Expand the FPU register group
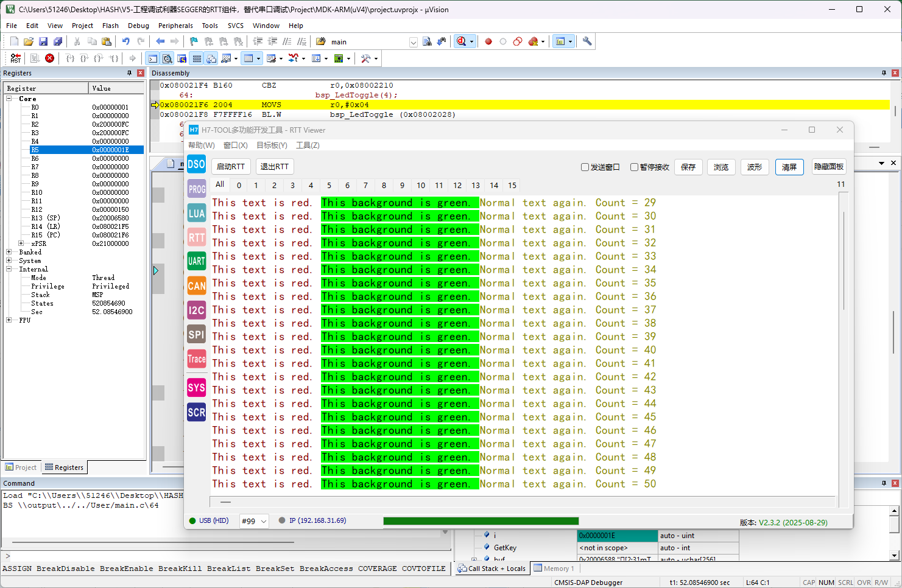902x588 pixels. (9, 320)
